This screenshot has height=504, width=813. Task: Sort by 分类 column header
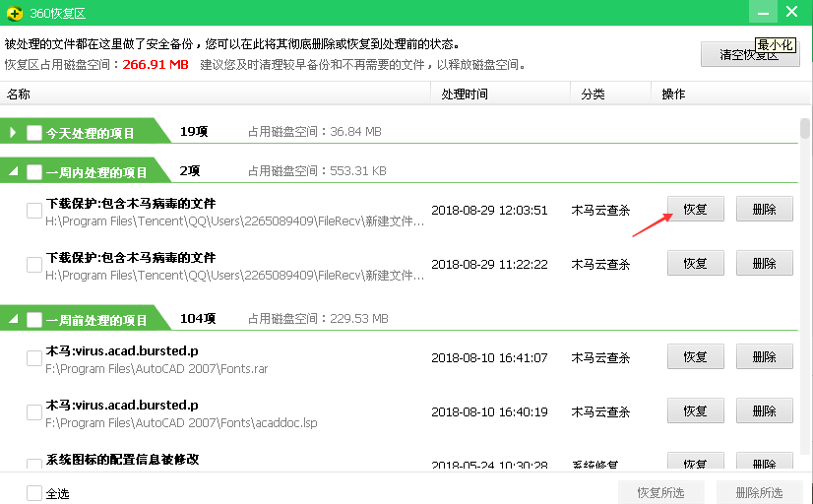click(x=593, y=94)
